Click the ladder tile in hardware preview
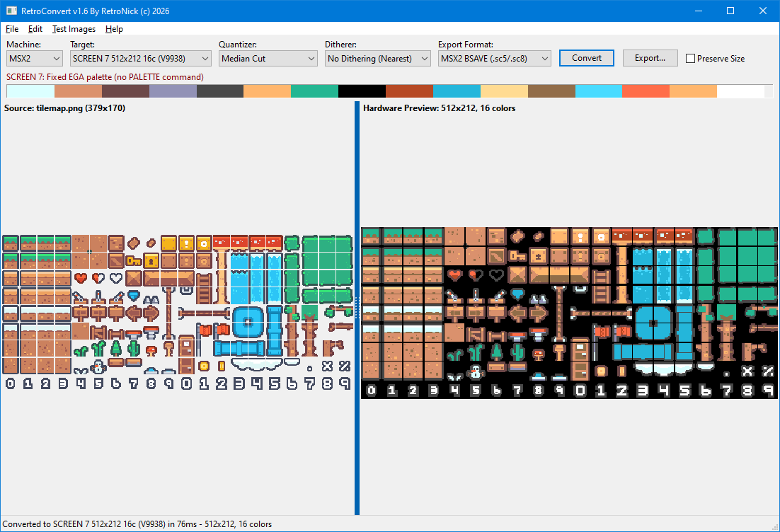 (601, 286)
